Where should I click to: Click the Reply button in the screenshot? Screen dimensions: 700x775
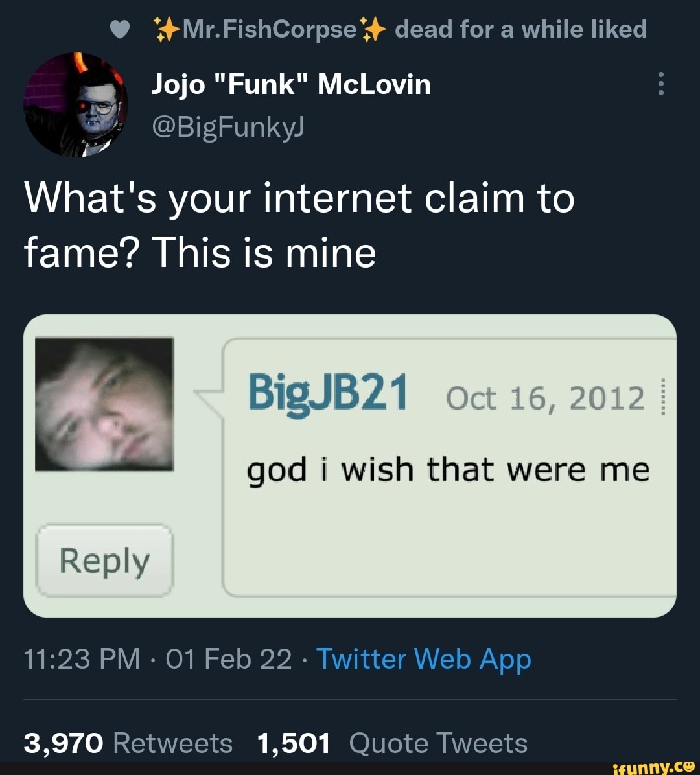coord(104,560)
